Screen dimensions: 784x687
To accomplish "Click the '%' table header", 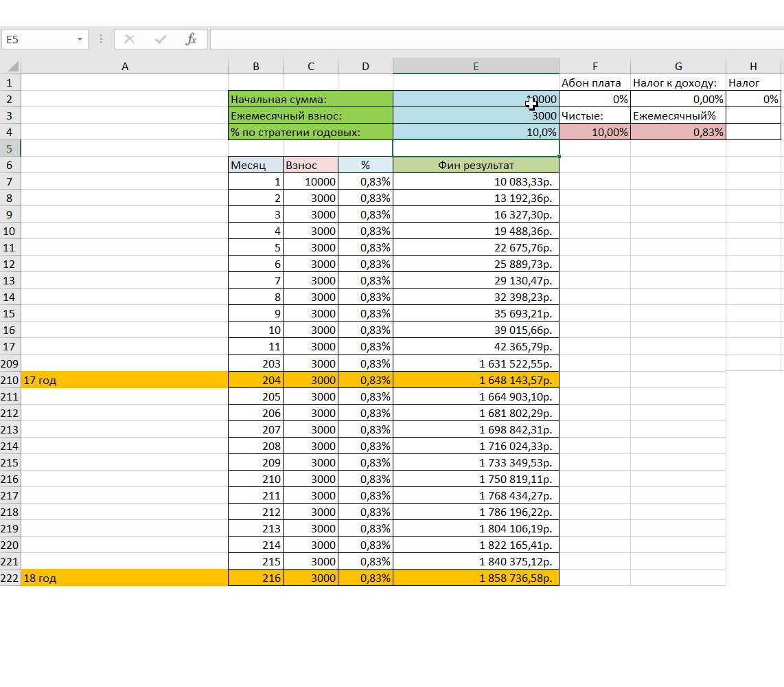I will [x=365, y=165].
